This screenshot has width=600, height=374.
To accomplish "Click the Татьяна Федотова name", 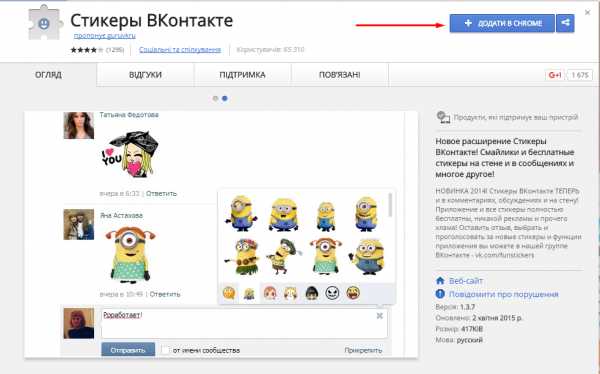I will pos(129,115).
